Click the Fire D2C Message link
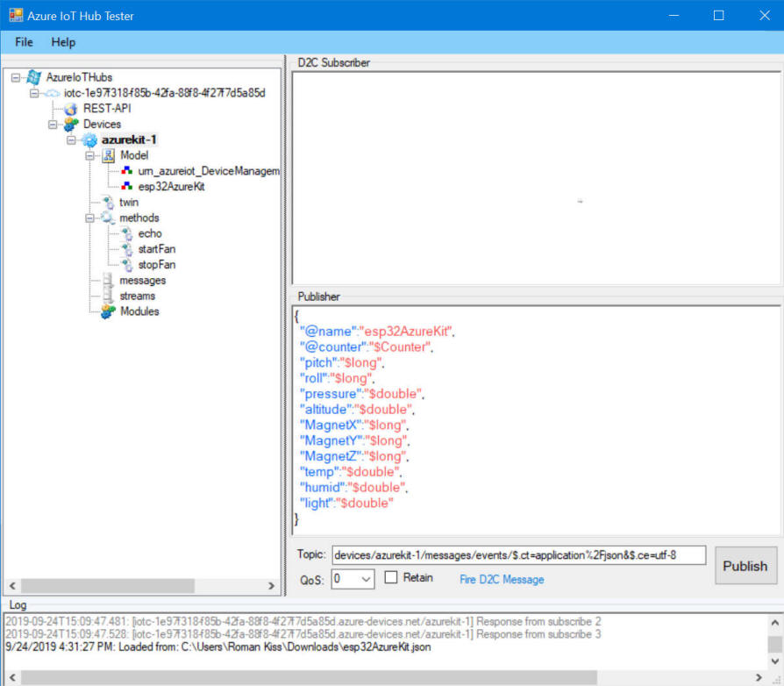 pyautogui.click(x=502, y=580)
